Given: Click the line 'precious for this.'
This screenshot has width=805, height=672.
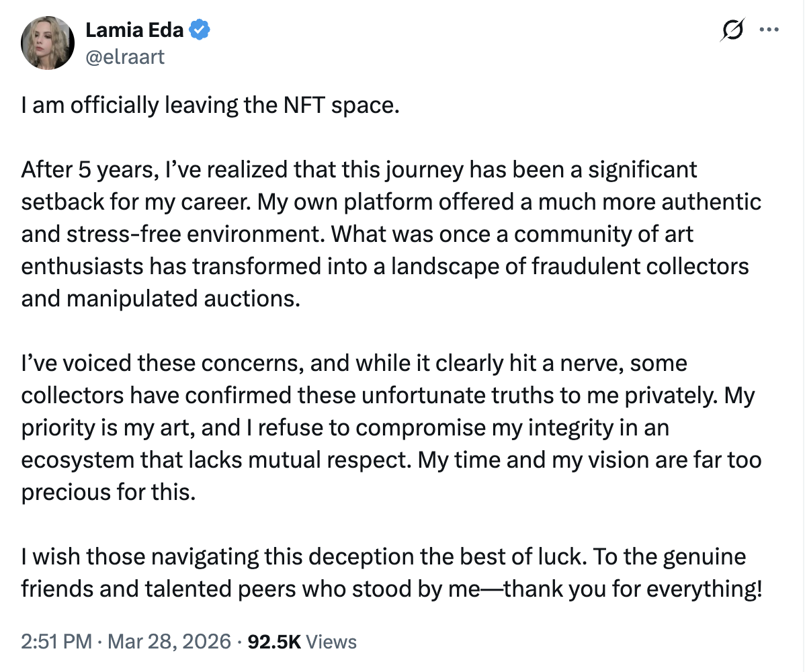Looking at the screenshot, I should click(x=108, y=492).
